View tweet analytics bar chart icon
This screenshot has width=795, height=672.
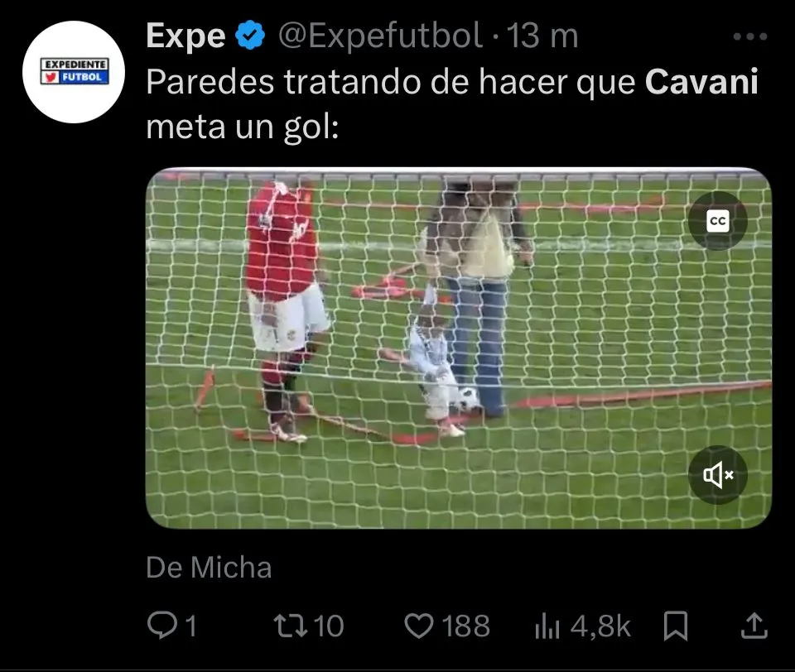pos(547,626)
